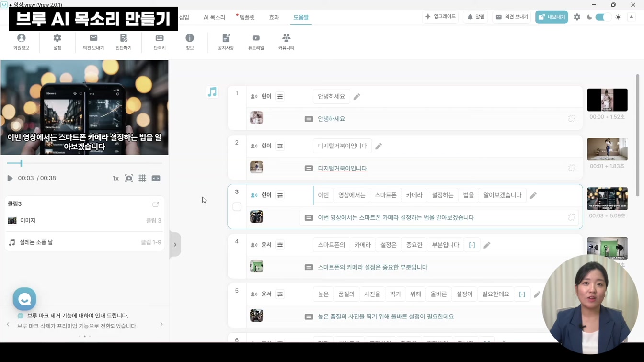
Task: Click the word 카메라 in clip 4
Action: [363, 245]
